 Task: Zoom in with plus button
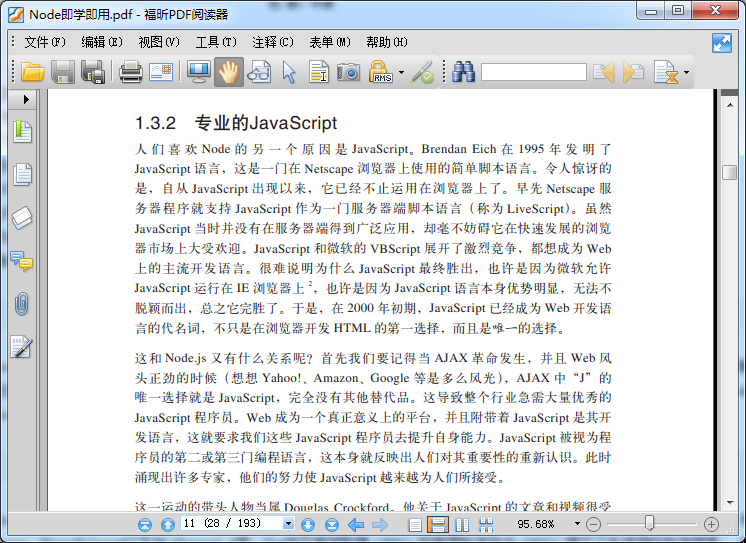coord(711,524)
